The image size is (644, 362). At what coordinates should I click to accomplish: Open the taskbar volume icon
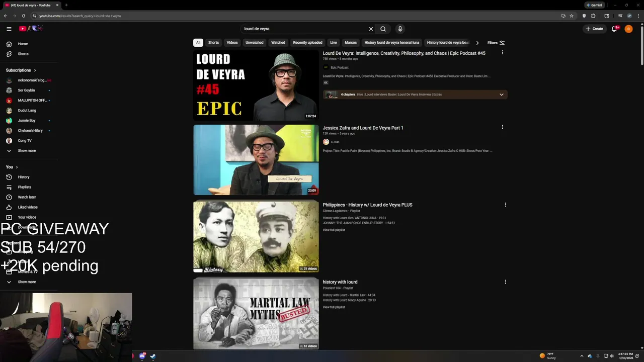pos(612,356)
